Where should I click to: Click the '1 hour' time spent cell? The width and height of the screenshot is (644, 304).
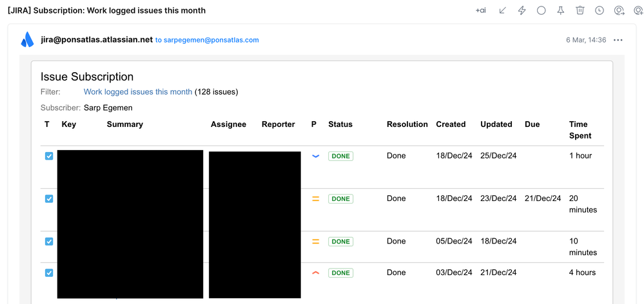pyautogui.click(x=580, y=156)
